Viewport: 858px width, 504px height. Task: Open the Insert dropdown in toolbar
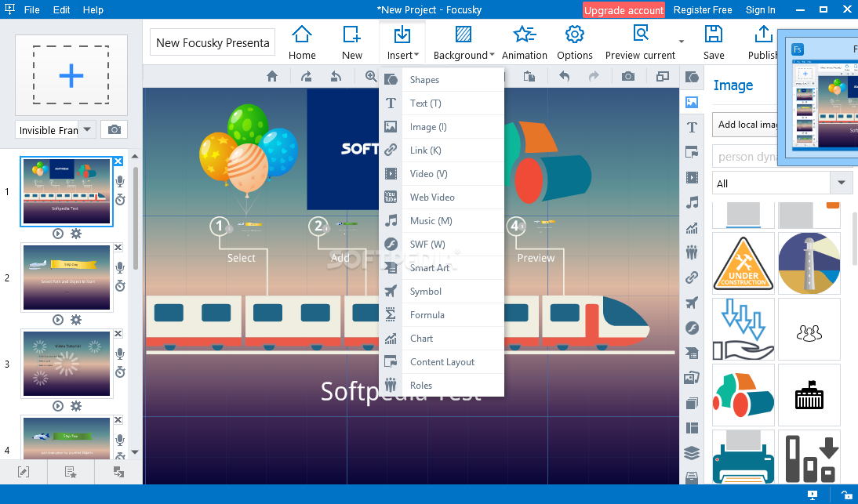[402, 42]
